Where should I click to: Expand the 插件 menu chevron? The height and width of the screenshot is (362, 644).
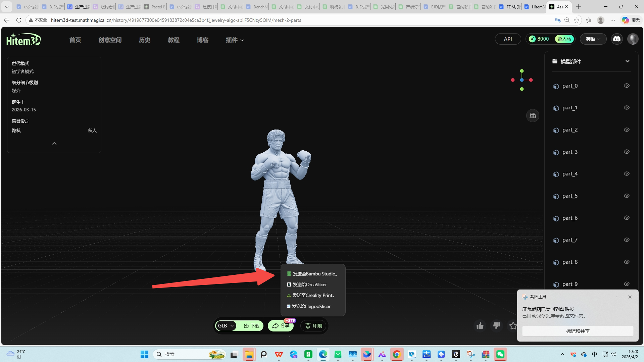(242, 40)
